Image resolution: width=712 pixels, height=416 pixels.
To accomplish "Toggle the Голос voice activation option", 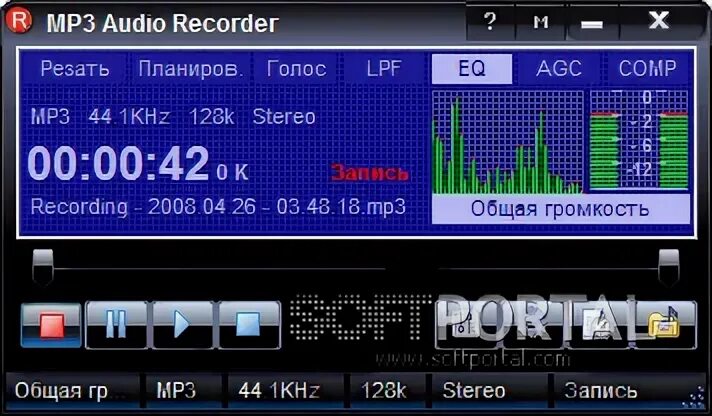I will pyautogui.click(x=297, y=69).
